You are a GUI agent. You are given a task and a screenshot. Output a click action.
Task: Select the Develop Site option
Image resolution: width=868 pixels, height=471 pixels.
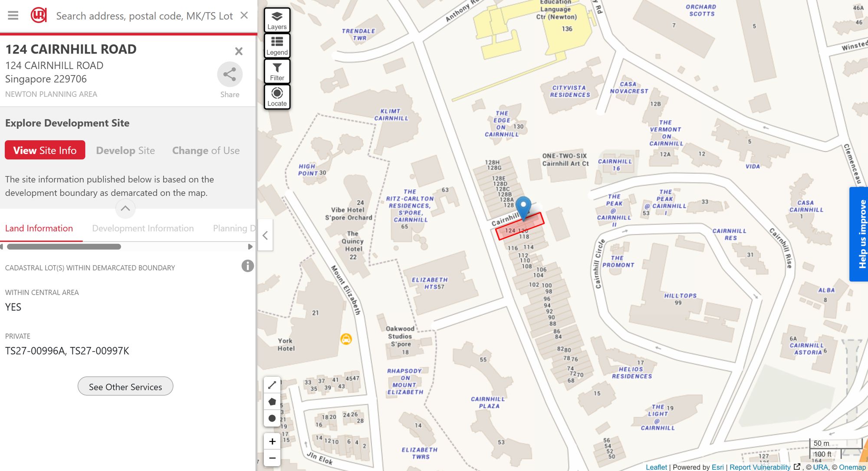(125, 151)
